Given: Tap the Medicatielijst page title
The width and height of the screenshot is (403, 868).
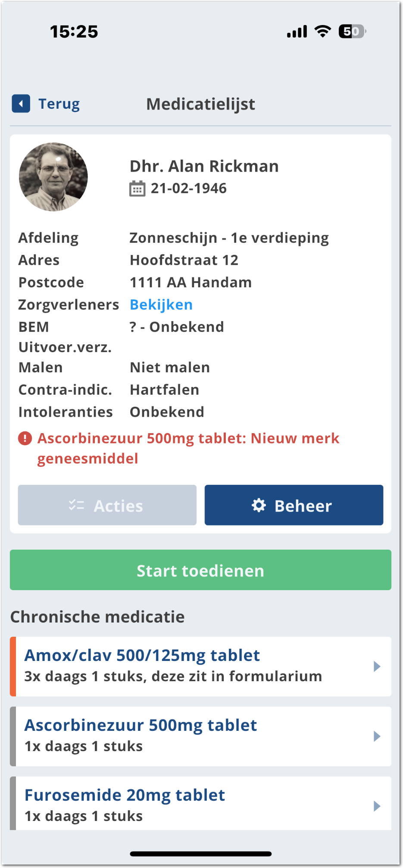Looking at the screenshot, I should pyautogui.click(x=201, y=104).
